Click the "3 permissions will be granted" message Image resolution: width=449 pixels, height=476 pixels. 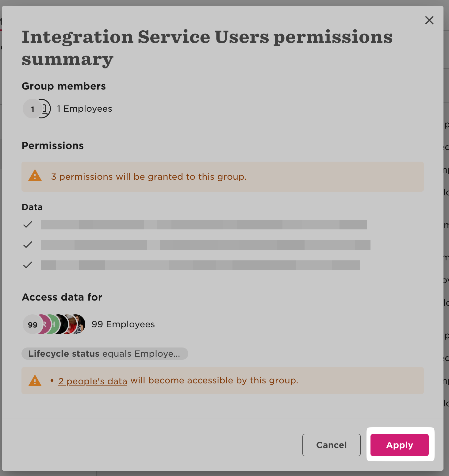[149, 177]
